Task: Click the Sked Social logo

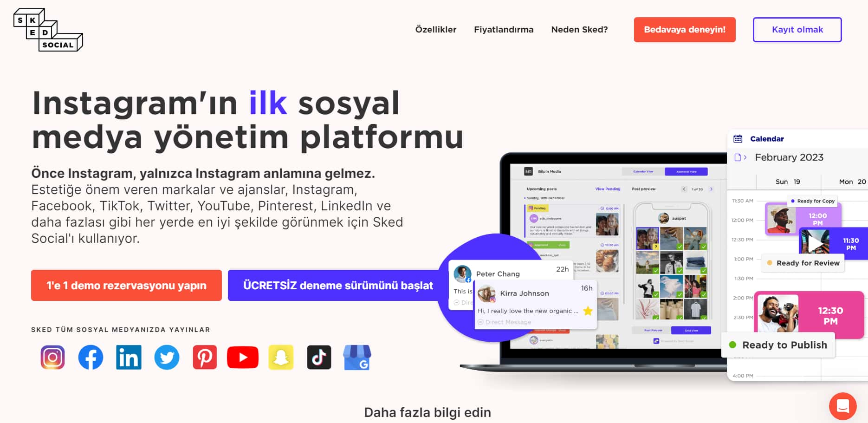Action: 48,30
